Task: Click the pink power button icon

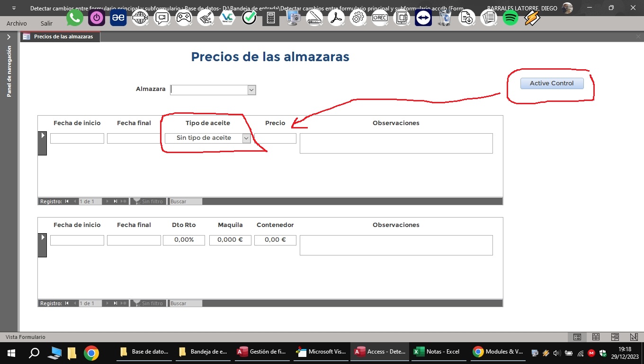Action: pyautogui.click(x=97, y=18)
